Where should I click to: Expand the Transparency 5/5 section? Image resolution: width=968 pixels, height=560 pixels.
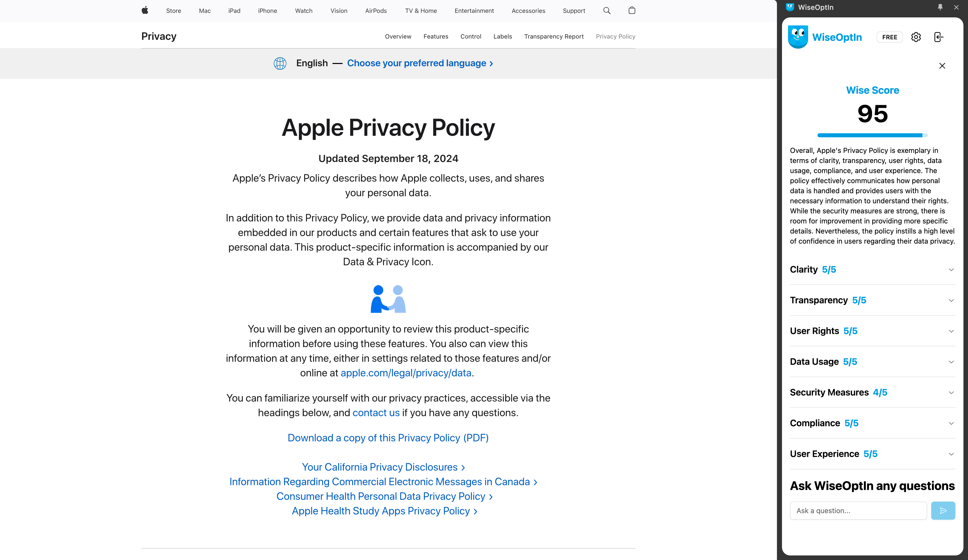tap(872, 300)
